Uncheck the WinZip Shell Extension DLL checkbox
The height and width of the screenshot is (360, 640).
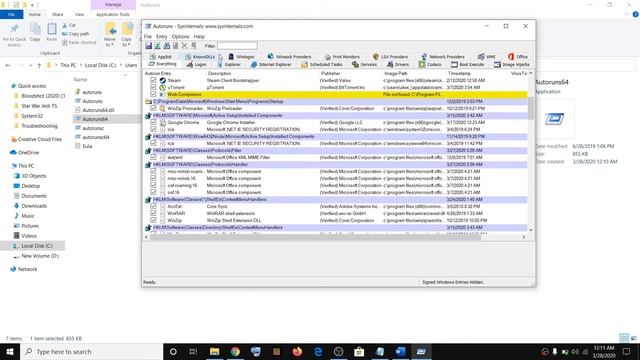[153, 220]
